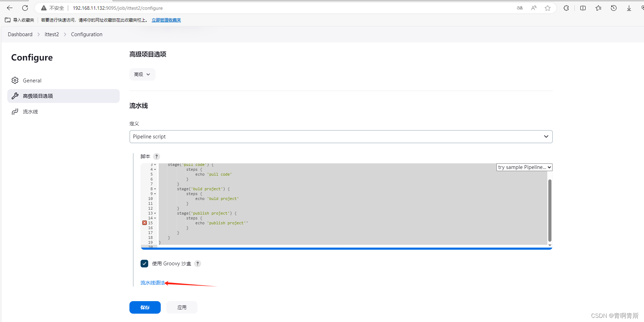Open ittest2 breadcrumb
Viewport: 644px width, 322px height.
[x=52, y=34]
